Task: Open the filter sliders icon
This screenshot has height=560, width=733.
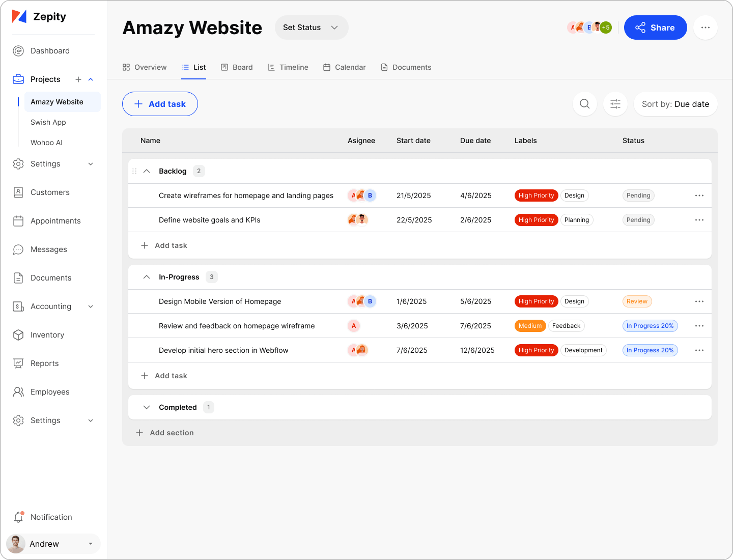Action: pyautogui.click(x=615, y=104)
